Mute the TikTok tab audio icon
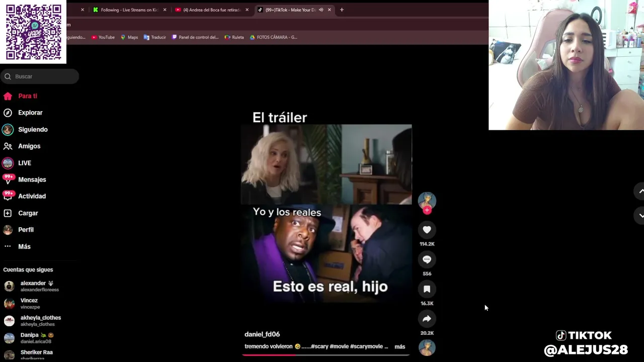644x362 pixels. (x=321, y=10)
